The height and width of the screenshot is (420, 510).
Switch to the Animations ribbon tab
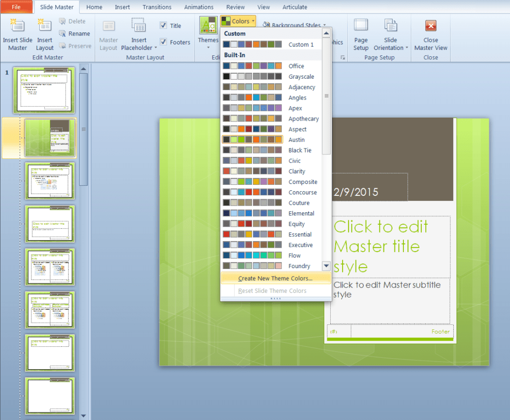click(x=199, y=7)
